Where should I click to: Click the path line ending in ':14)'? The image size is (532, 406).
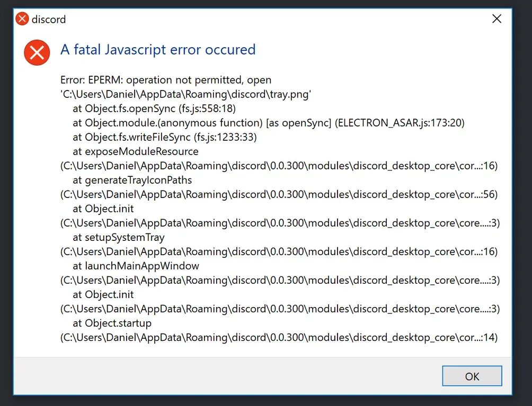coord(279,337)
